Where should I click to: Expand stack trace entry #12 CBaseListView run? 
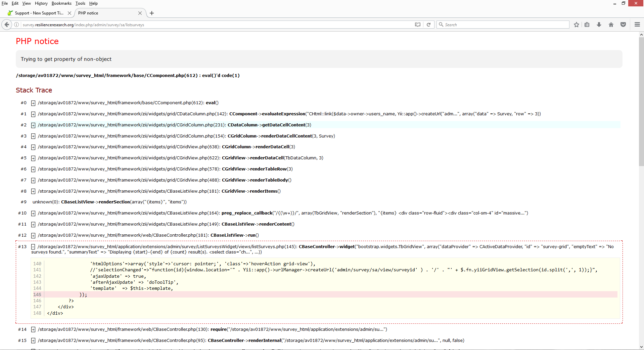pos(33,235)
